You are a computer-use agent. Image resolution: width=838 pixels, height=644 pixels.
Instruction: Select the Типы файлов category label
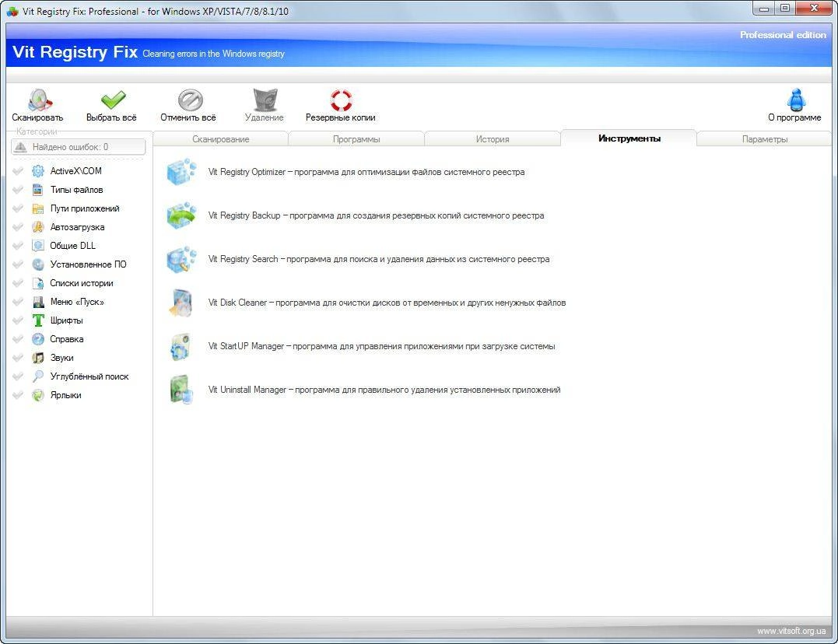[x=76, y=190]
